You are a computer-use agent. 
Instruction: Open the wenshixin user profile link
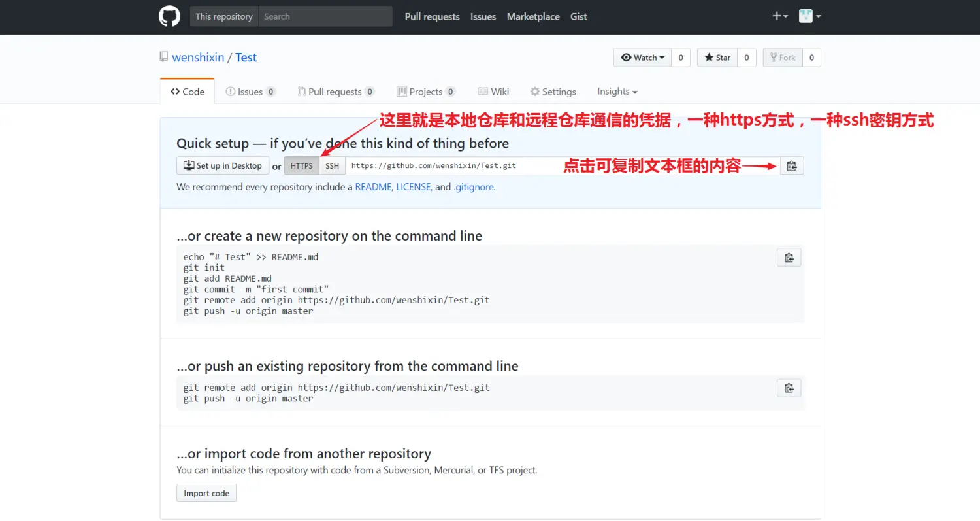click(198, 58)
